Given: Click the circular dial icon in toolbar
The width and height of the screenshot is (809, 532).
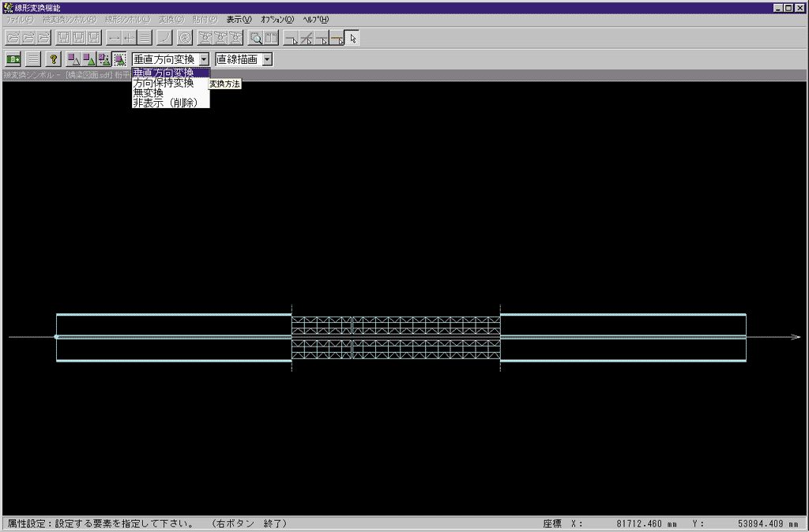Looking at the screenshot, I should (185, 38).
